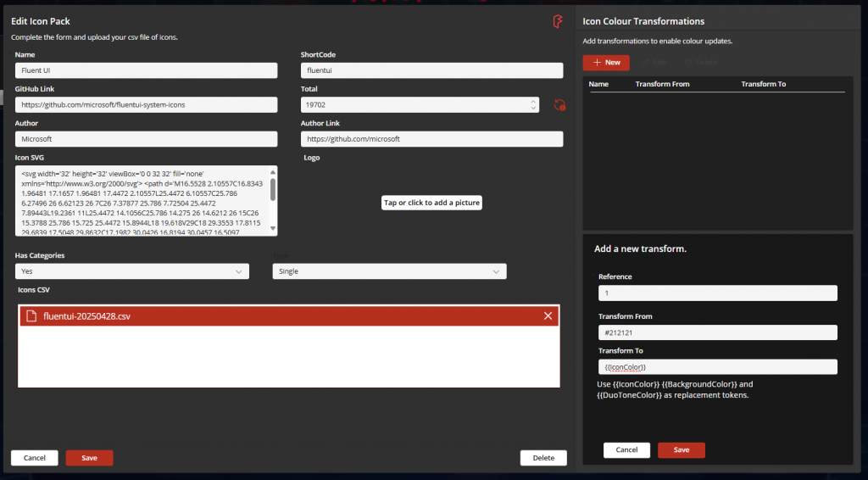Click the red logo icon beside Edit Icon Pack

[558, 22]
